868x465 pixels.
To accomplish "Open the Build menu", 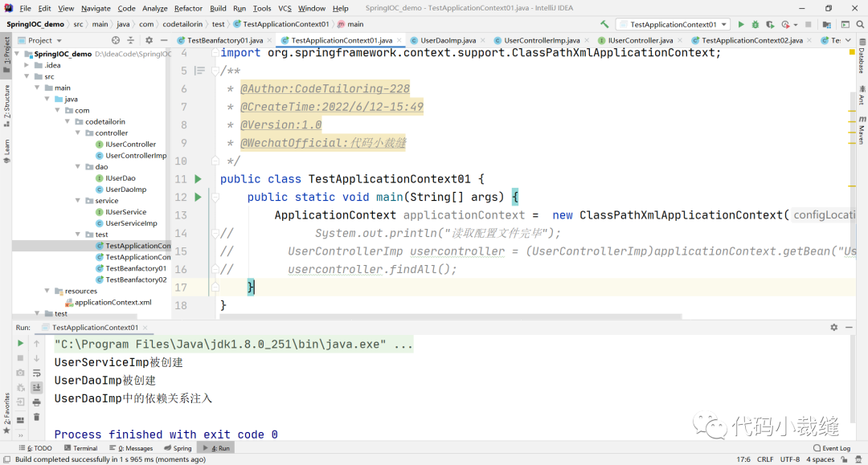I will (218, 8).
